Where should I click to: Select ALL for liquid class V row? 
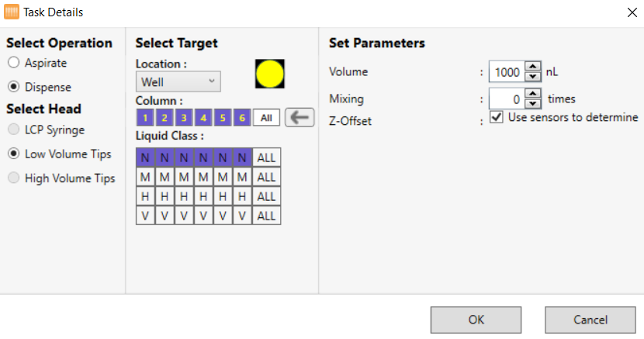pos(266,216)
